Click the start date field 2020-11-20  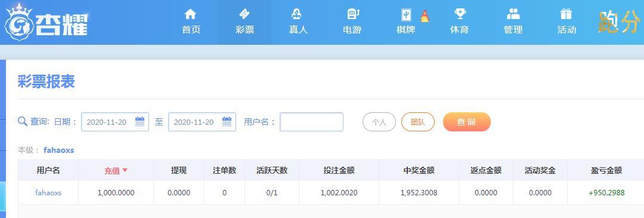click(x=115, y=122)
